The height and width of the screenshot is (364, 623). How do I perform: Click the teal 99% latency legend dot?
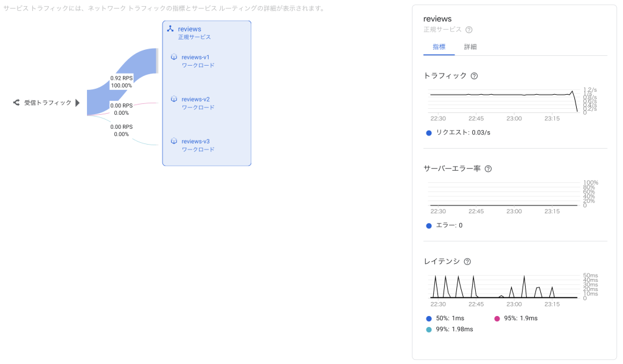[x=429, y=329]
